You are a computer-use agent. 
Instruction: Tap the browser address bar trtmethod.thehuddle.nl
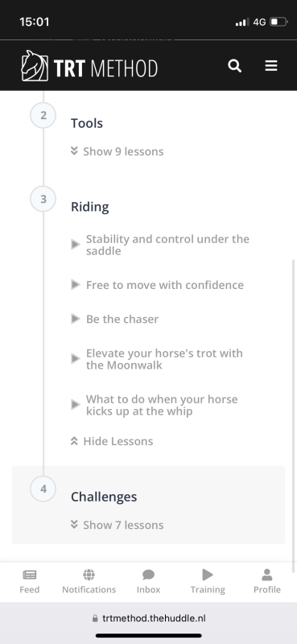coord(148,618)
